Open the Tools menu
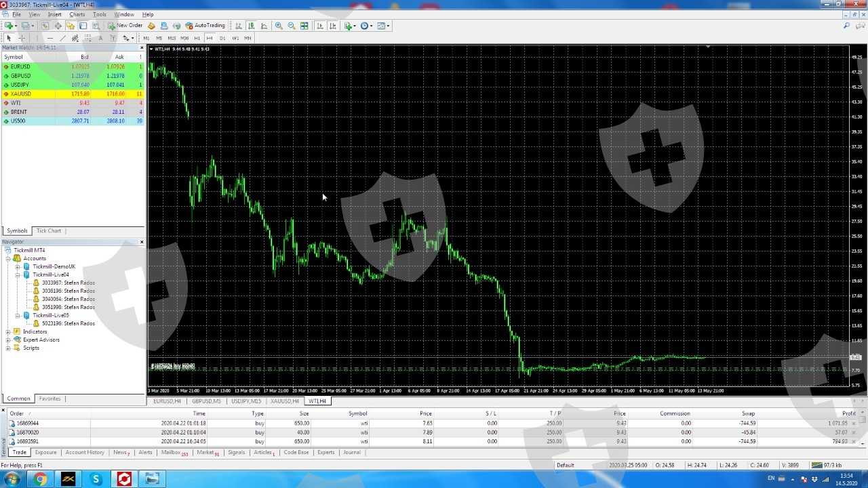The width and height of the screenshot is (868, 488). (100, 14)
